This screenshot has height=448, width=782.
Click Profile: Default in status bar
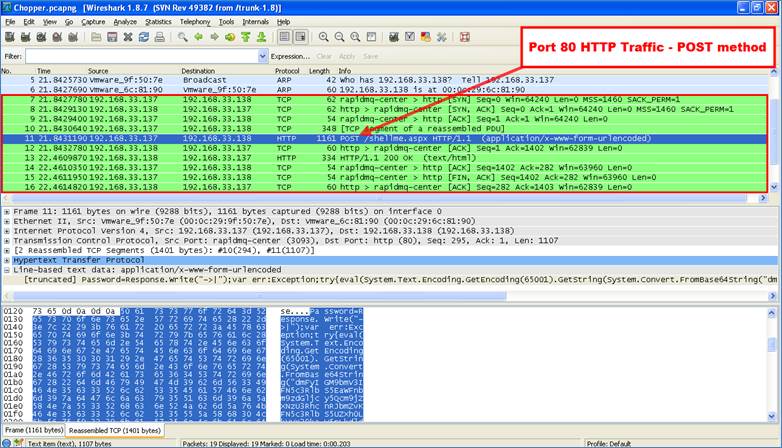pyautogui.click(x=608, y=444)
